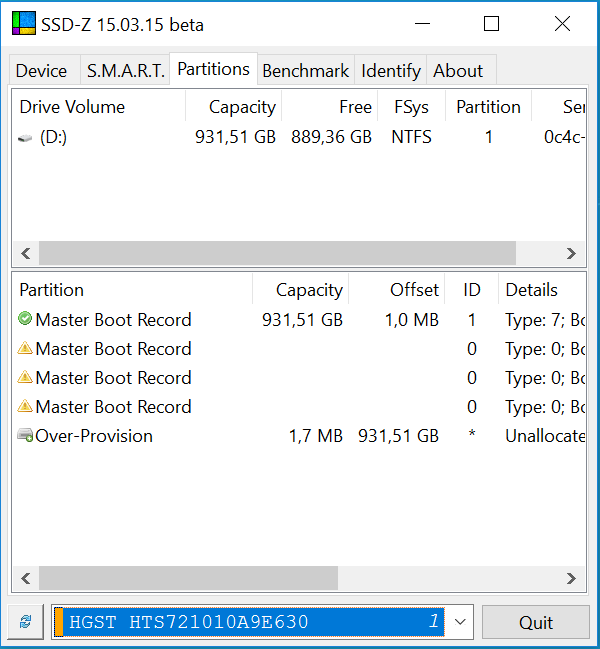Screen dimensions: 600x649
Task: Click the SSD-Z app icon in title bar
Action: click(24, 24)
